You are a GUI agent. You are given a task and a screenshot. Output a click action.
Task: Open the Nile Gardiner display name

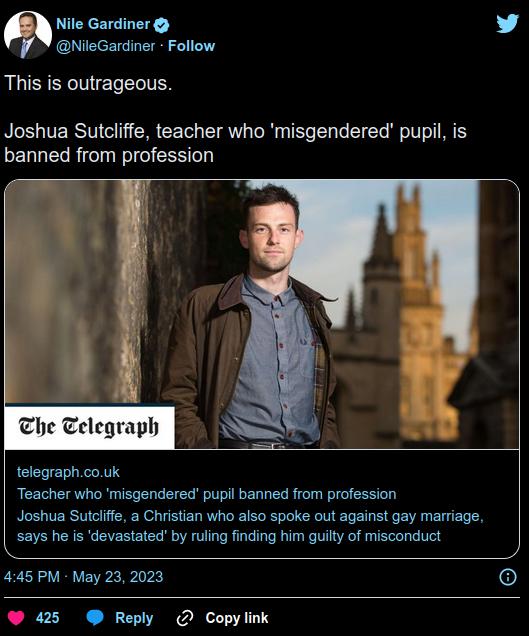point(103,24)
